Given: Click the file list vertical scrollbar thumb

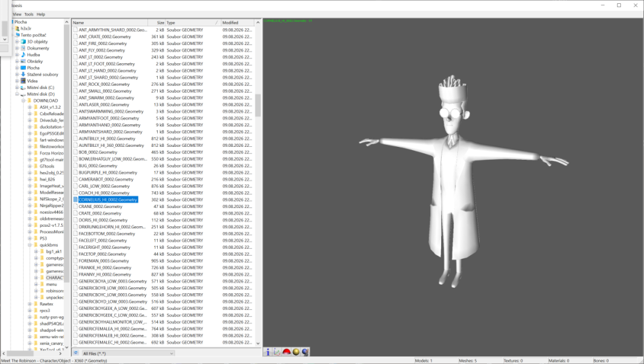Looking at the screenshot, I should tap(258, 105).
